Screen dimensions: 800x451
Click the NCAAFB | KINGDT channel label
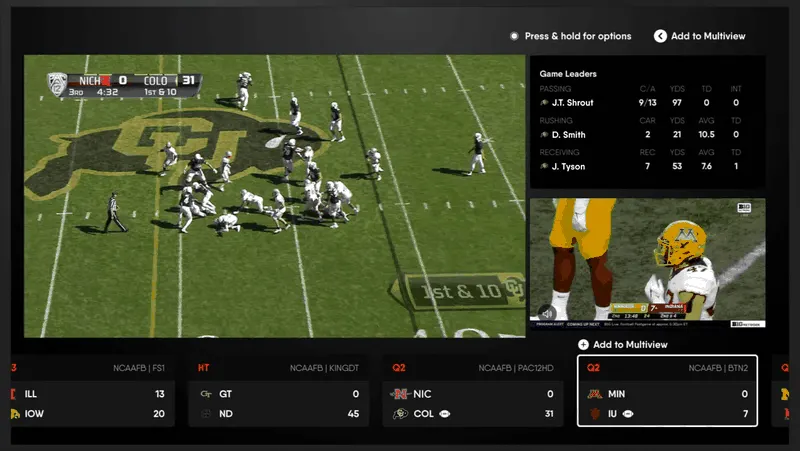coord(324,368)
